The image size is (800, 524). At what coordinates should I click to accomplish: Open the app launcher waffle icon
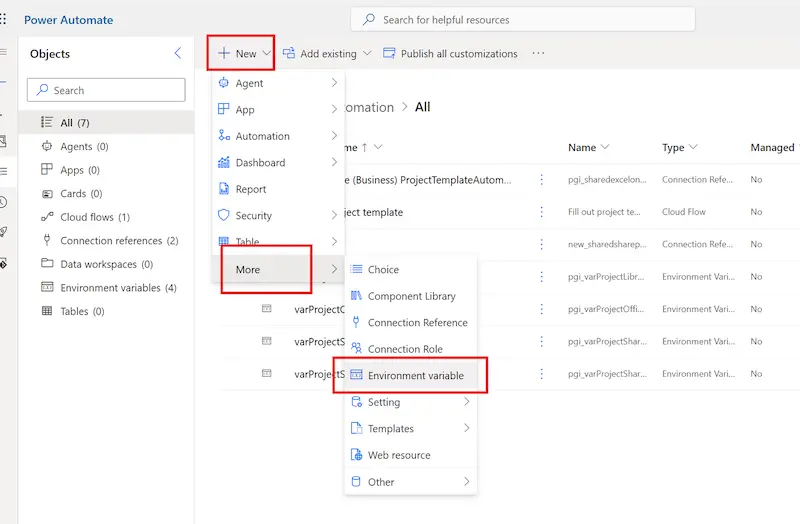coord(3,19)
